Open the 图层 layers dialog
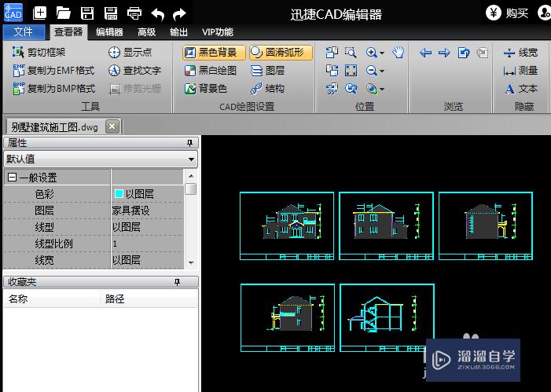This screenshot has height=392, width=551. click(x=267, y=71)
